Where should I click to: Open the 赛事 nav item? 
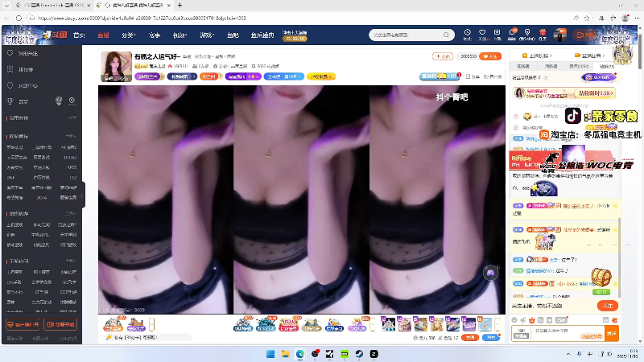(155, 35)
